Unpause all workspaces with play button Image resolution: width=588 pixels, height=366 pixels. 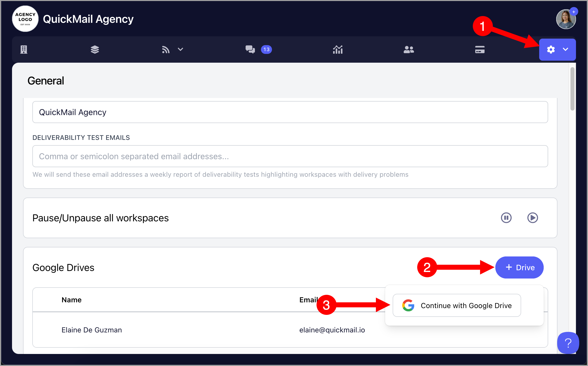coord(533,218)
